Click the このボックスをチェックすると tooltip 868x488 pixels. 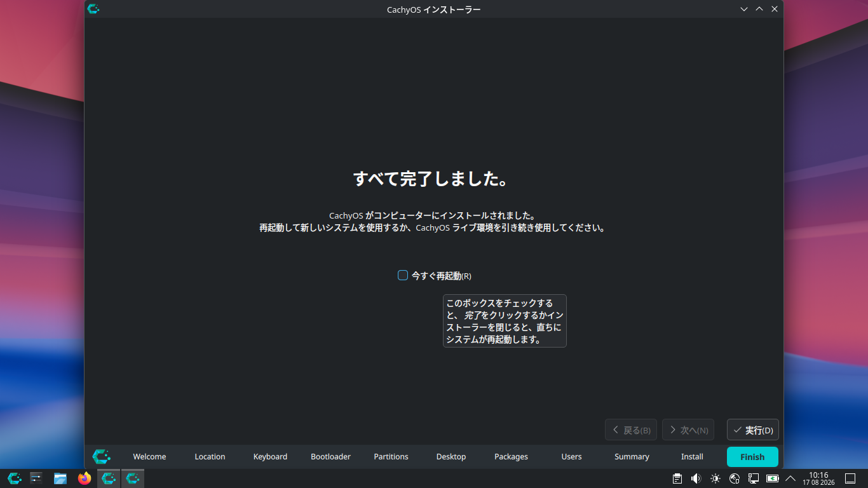point(505,321)
